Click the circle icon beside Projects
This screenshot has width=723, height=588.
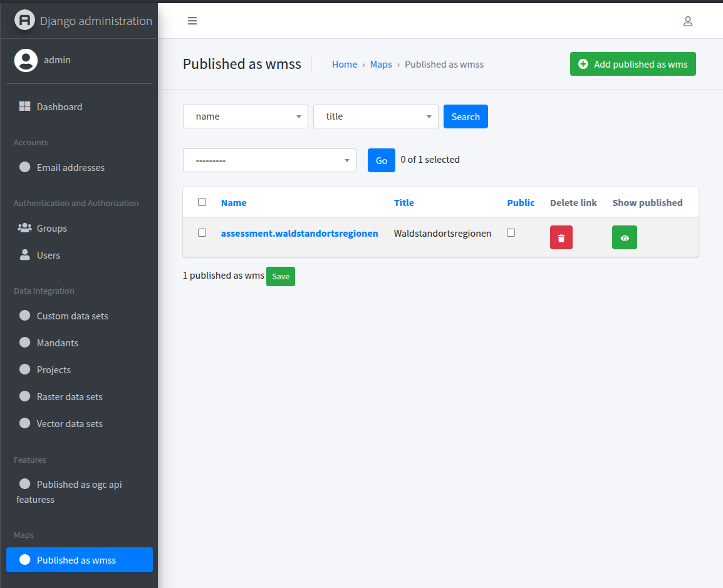point(25,369)
